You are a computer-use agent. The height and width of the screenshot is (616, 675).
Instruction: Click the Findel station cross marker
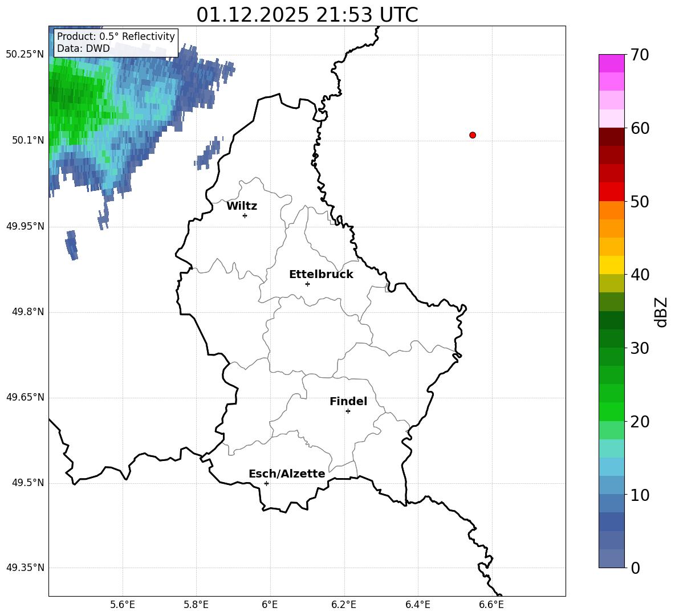point(348,411)
